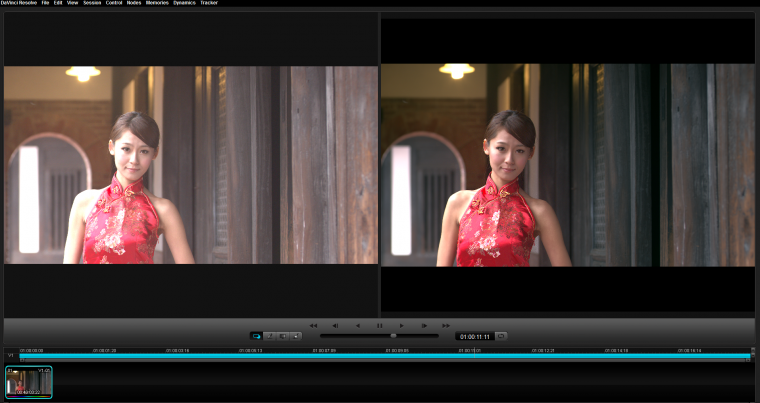Play the clip in reverse
This screenshot has height=403, width=760.
(358, 325)
